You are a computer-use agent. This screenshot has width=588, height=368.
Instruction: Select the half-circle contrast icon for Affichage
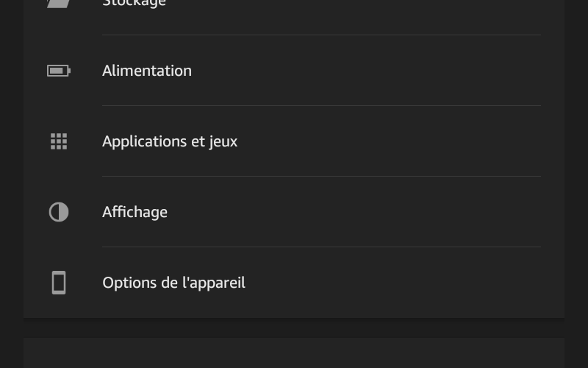click(59, 212)
